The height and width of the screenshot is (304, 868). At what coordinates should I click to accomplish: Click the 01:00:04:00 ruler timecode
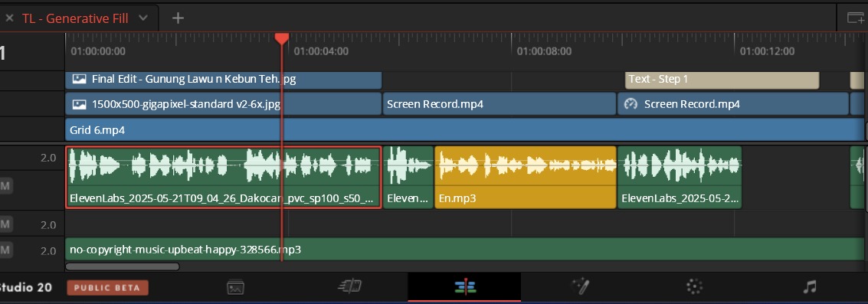coord(321,51)
